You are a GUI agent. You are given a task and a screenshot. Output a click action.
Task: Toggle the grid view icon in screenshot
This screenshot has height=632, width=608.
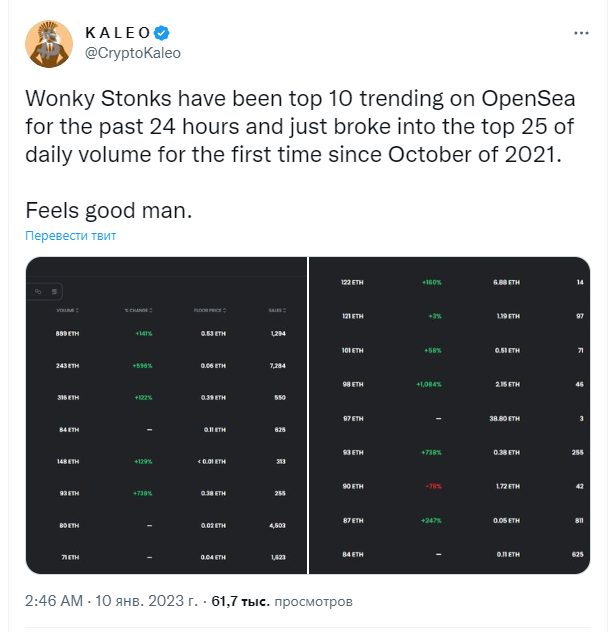point(38,291)
